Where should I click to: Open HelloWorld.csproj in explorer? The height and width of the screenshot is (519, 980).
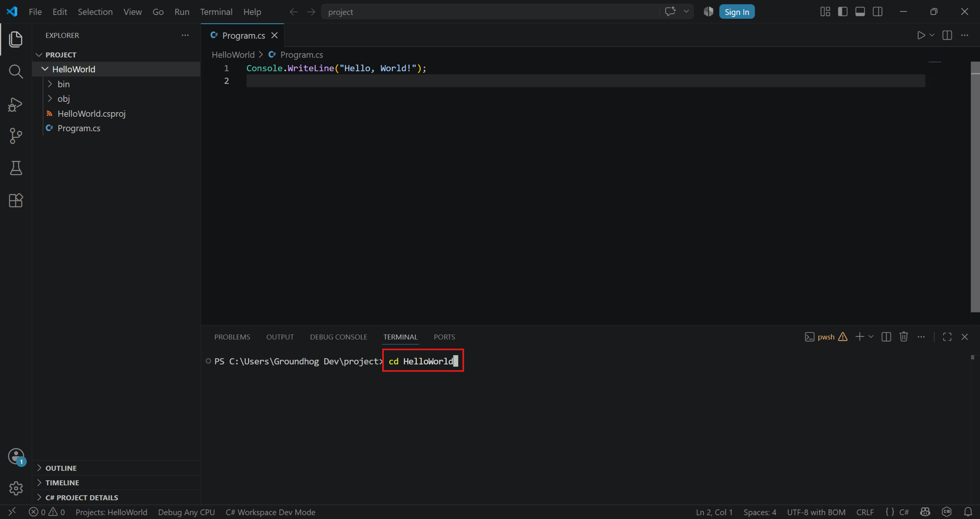click(x=91, y=113)
